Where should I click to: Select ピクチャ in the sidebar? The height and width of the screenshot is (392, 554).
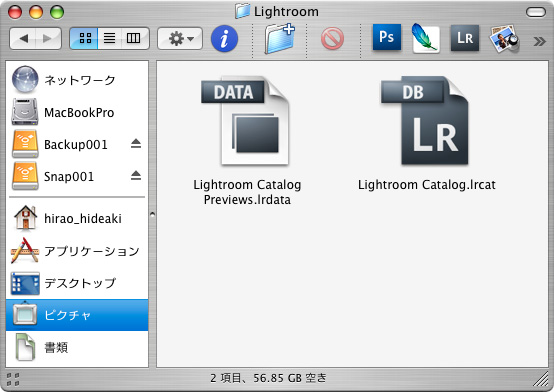point(77,315)
